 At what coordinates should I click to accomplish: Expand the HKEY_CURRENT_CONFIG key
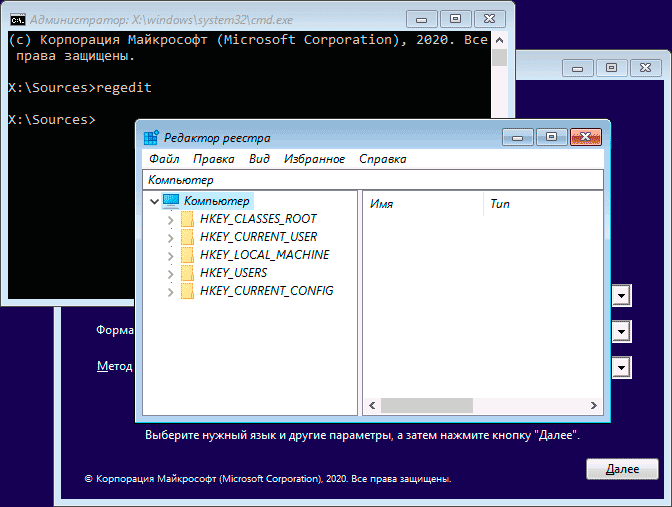click(x=171, y=292)
